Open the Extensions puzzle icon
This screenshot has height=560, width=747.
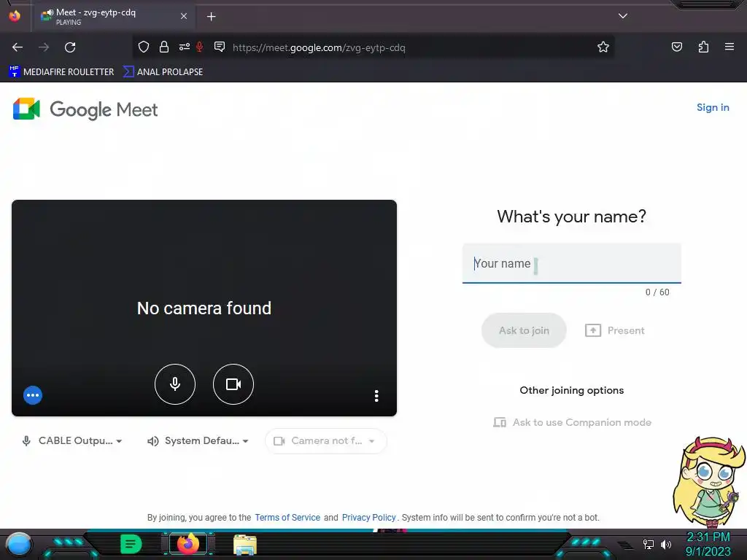coord(703,47)
